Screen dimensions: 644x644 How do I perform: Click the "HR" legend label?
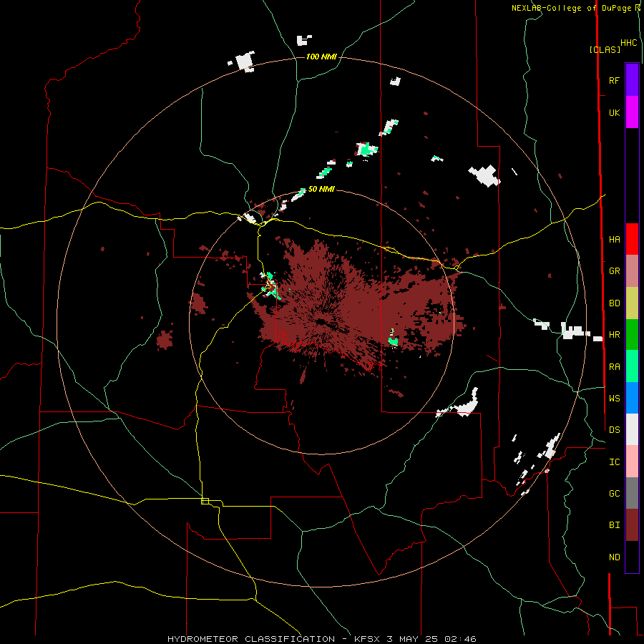[614, 335]
